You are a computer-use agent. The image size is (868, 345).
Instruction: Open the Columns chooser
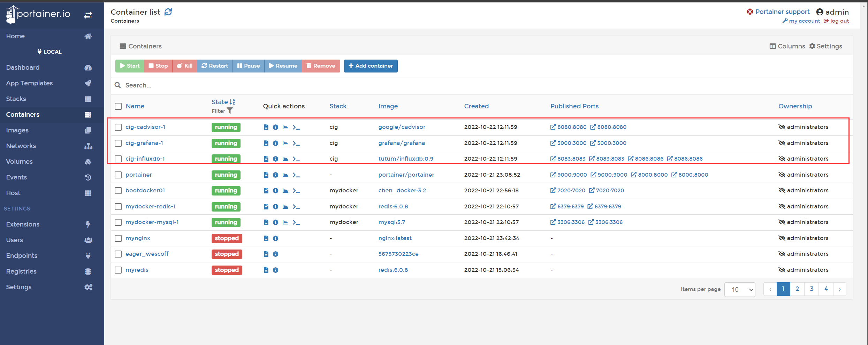787,46
